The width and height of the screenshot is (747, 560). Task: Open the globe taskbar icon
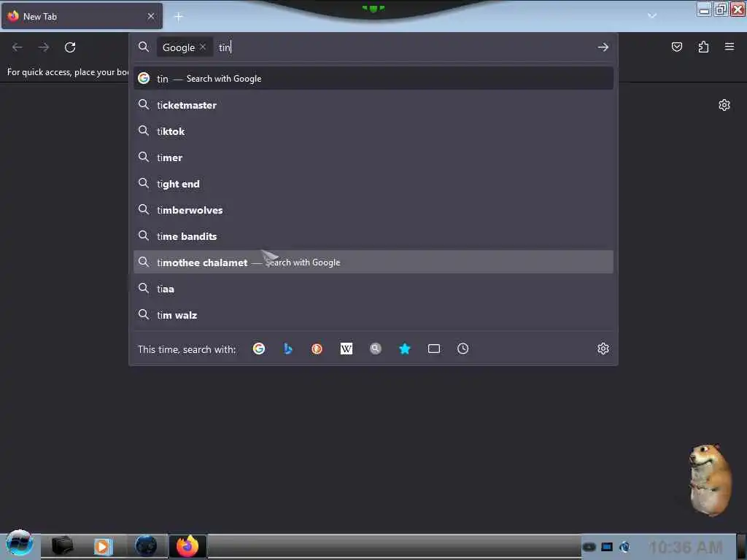(x=146, y=545)
